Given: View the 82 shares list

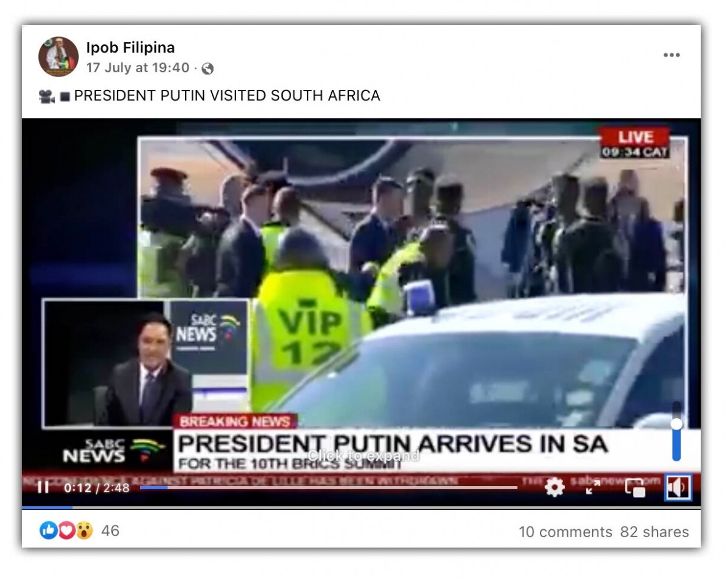Looking at the screenshot, I should point(655,532).
